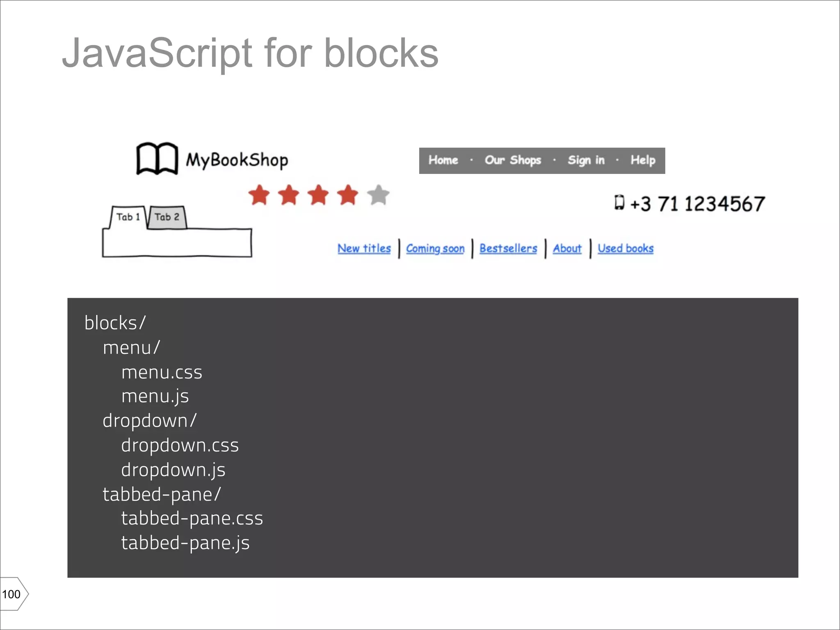Click the fourth red rating star
This screenshot has height=630, width=840.
pos(348,195)
